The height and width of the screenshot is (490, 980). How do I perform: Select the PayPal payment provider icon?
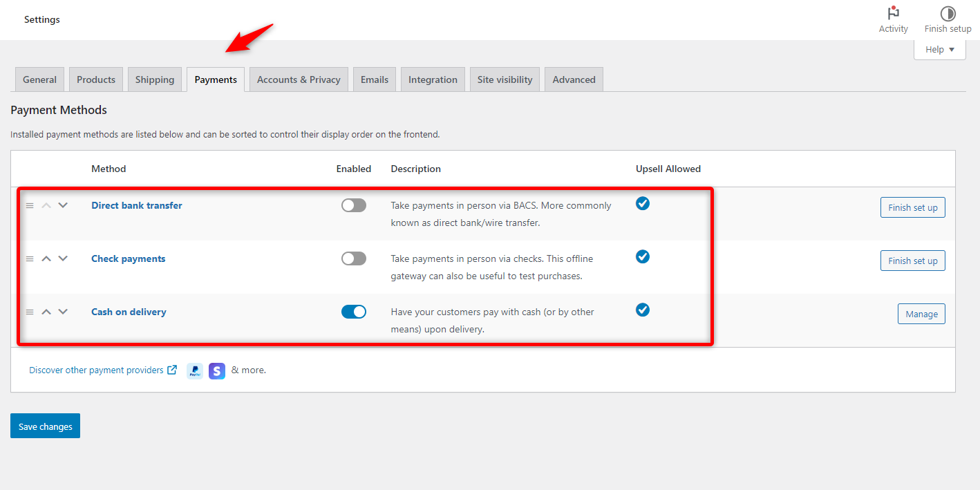click(194, 370)
